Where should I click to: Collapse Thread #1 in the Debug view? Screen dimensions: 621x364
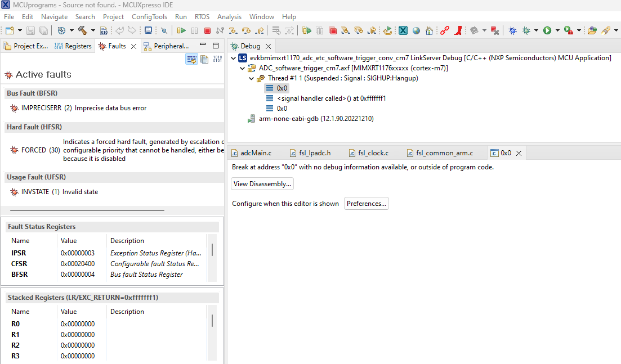(x=252, y=78)
